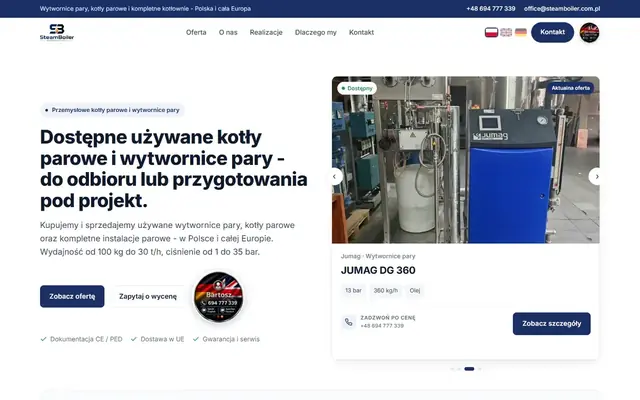Click the 13 bar spec tag
This screenshot has height=400, width=640.
click(x=353, y=291)
